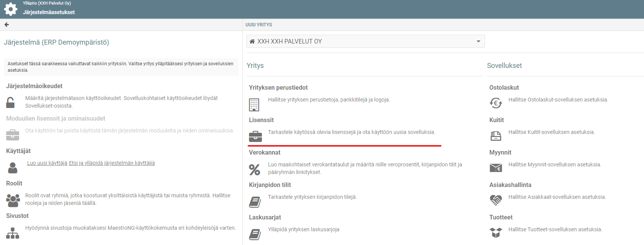Select the percent Verokannat icon

(255, 169)
